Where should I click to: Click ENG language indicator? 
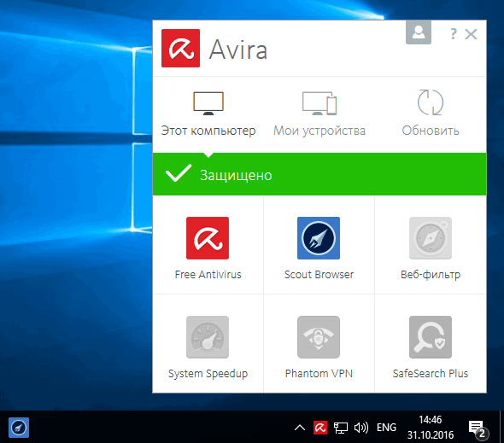pos(386,428)
